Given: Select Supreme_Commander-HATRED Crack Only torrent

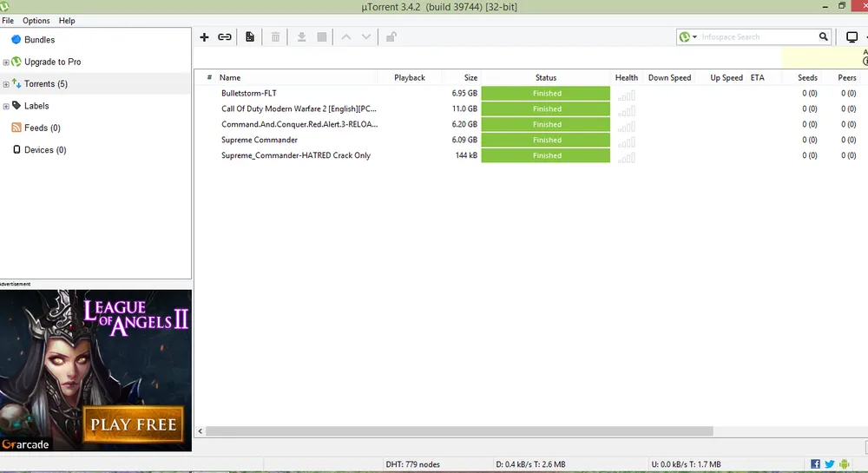Looking at the screenshot, I should point(296,155).
